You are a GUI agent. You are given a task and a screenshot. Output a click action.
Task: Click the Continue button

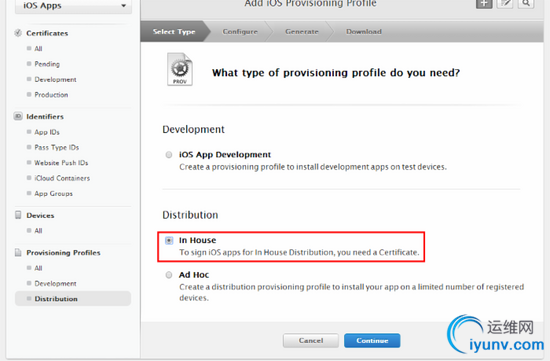coord(372,341)
